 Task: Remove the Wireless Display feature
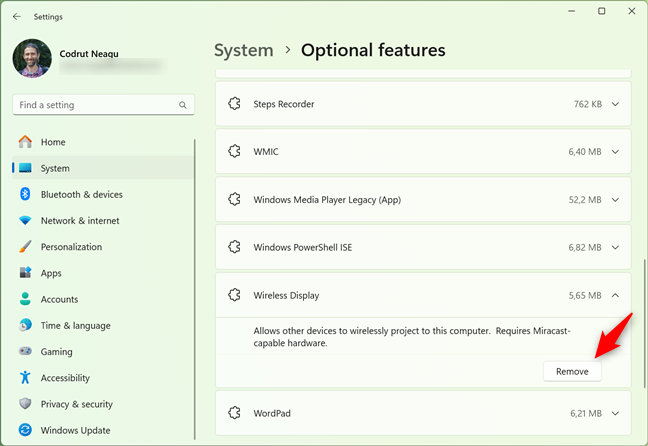coord(572,372)
